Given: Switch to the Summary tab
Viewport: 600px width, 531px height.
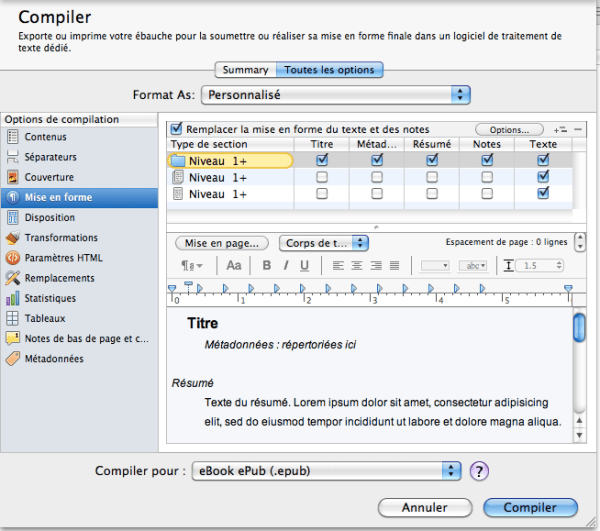Looking at the screenshot, I should pyautogui.click(x=246, y=70).
